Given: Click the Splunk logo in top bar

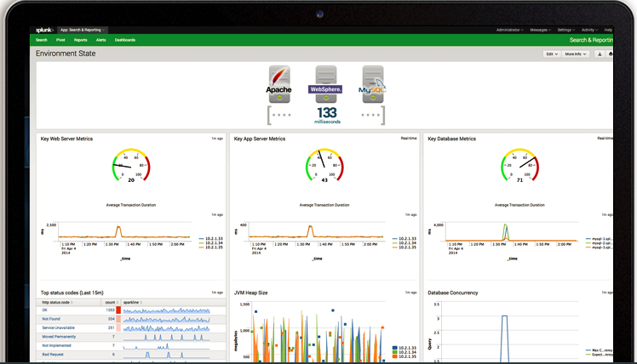Looking at the screenshot, I should tap(44, 29).
